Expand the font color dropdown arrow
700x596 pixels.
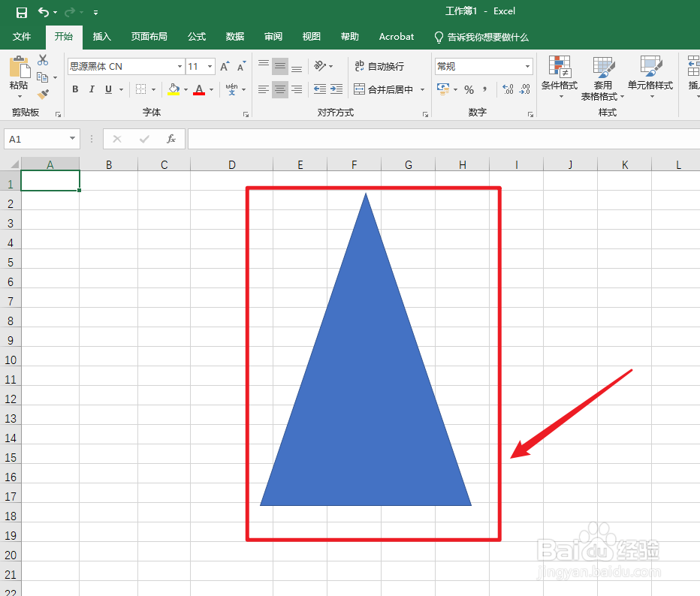(x=211, y=89)
